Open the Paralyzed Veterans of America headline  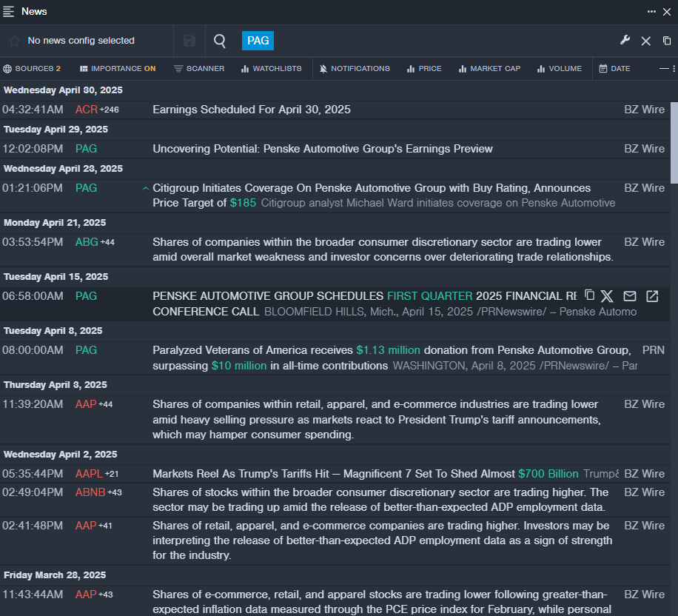(392, 358)
